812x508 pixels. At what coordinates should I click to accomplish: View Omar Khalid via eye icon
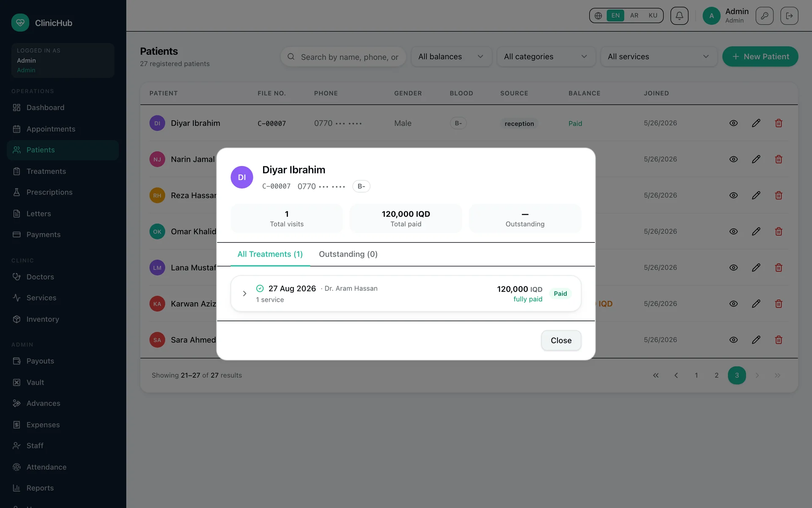(x=734, y=232)
